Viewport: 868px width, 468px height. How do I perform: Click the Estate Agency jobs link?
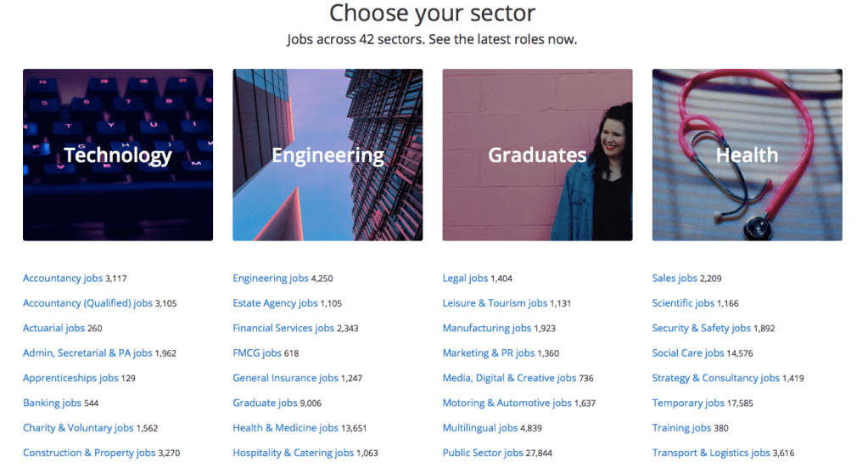275,303
